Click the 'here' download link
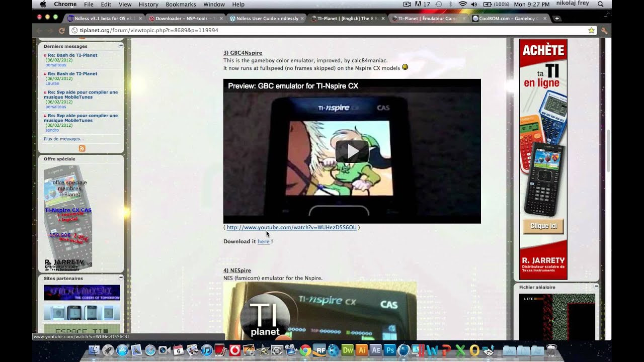 (x=263, y=241)
